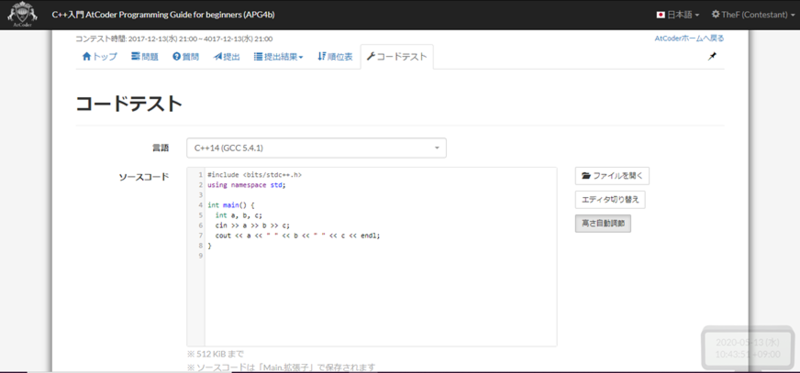
Task: Click the cout line in the editor
Action: click(x=298, y=236)
